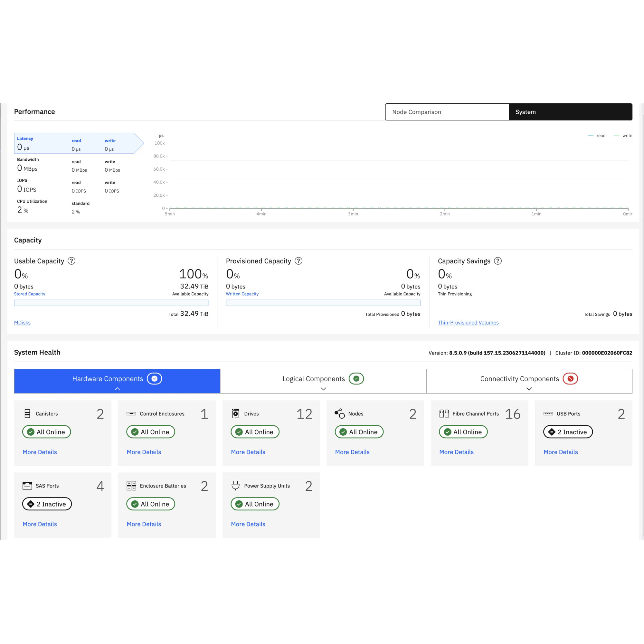Expand Connectivity Components chevron

[529, 389]
